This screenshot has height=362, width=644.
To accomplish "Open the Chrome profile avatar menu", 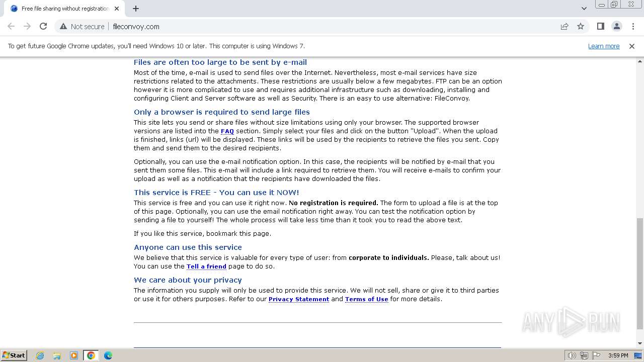I will tap(616, 26).
